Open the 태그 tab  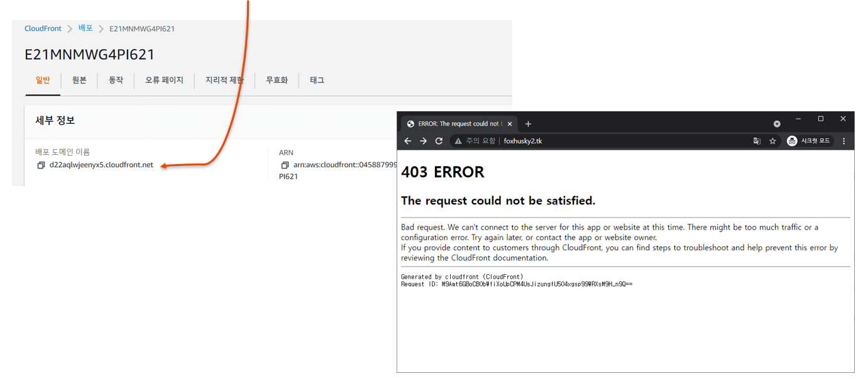[x=316, y=80]
